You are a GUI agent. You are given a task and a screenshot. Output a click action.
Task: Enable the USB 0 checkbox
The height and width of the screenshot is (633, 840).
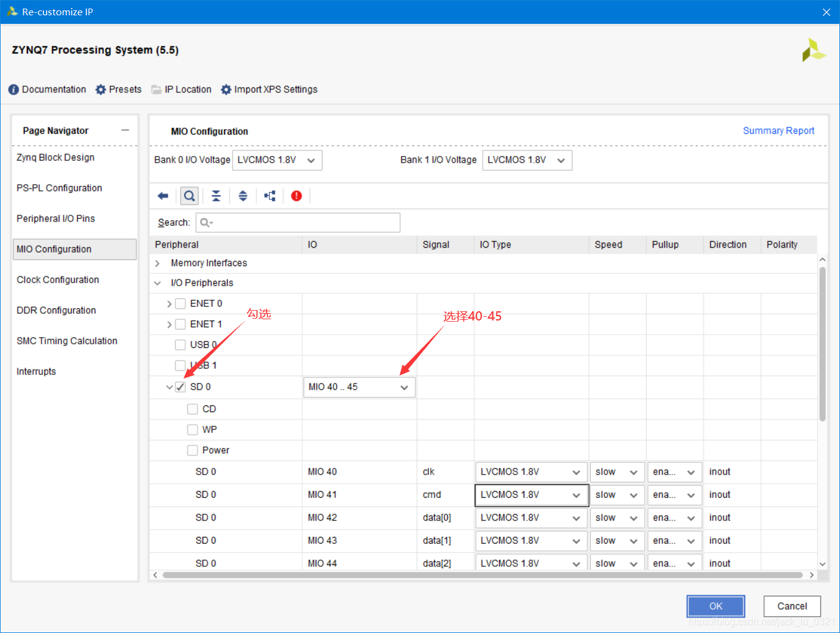(180, 345)
